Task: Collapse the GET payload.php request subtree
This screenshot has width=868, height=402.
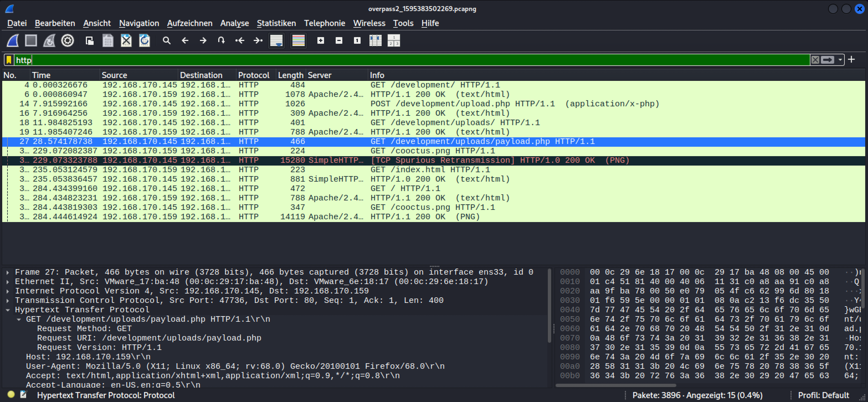Action: (x=19, y=319)
